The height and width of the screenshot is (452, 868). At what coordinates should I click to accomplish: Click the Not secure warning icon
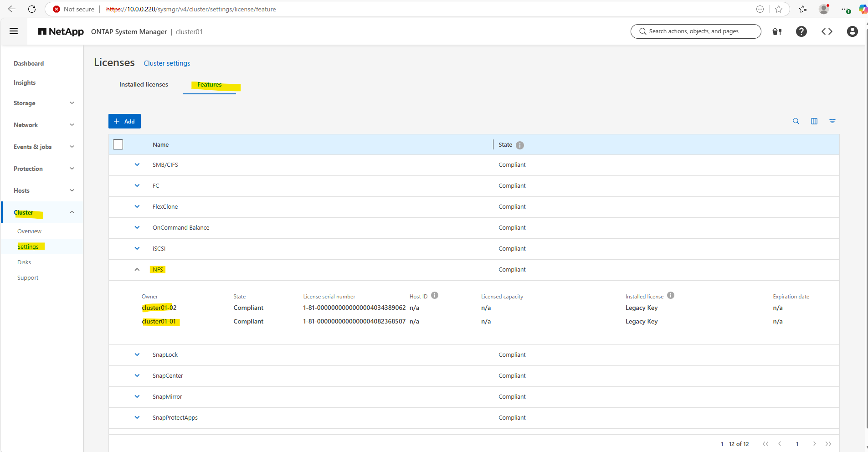click(56, 9)
